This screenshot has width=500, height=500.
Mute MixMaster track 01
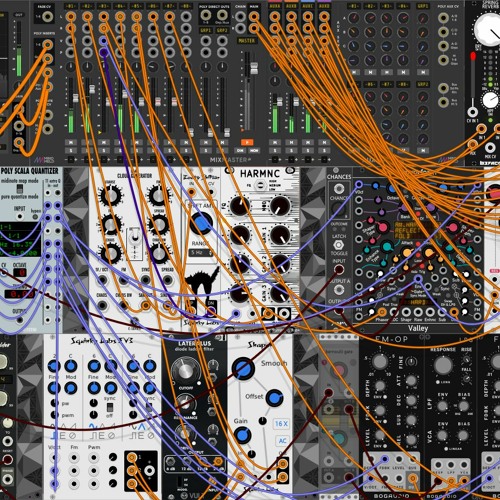tap(70, 142)
